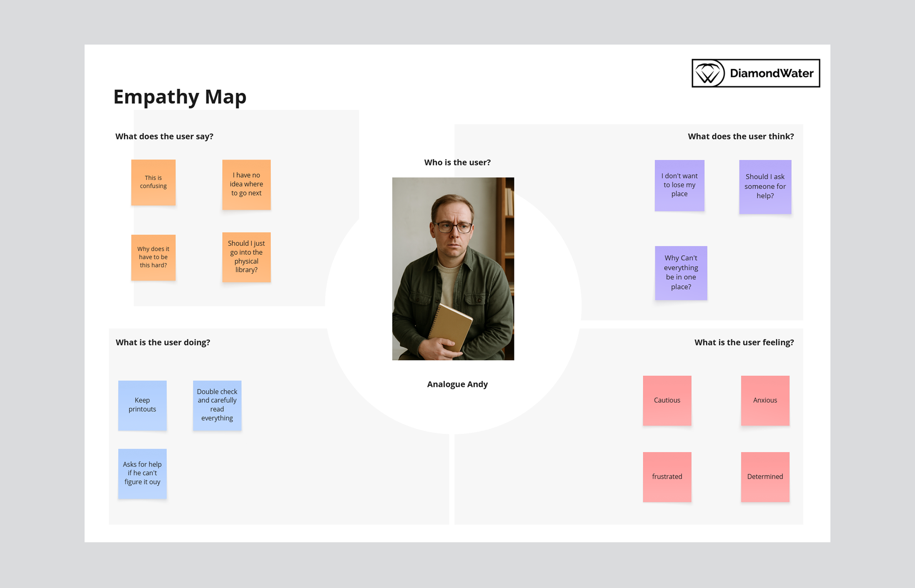Image resolution: width=915 pixels, height=588 pixels.
Task: Select 'What is the user doing?' heading
Action: tap(163, 342)
